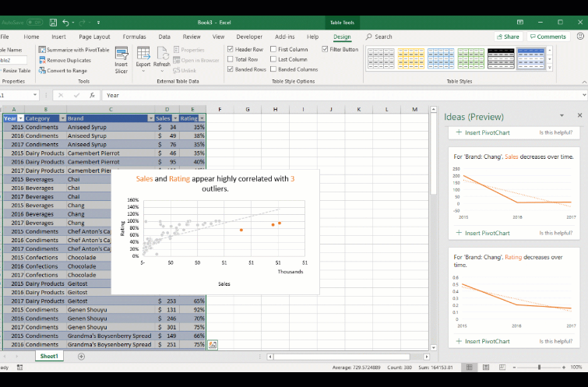Viewport: 588px width, 387px height.
Task: Add a new sheet with plus icon
Action: tap(81, 356)
